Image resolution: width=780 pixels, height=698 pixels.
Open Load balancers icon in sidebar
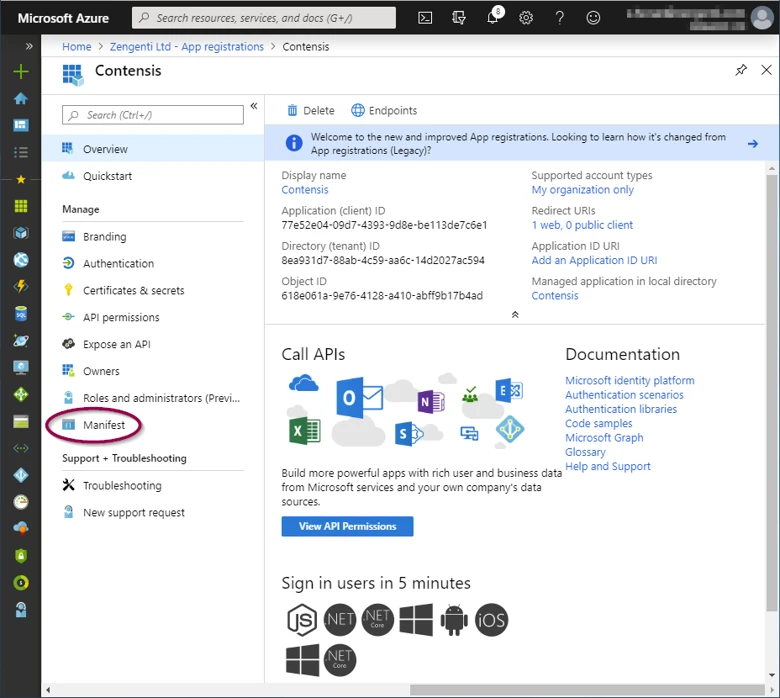(x=21, y=395)
